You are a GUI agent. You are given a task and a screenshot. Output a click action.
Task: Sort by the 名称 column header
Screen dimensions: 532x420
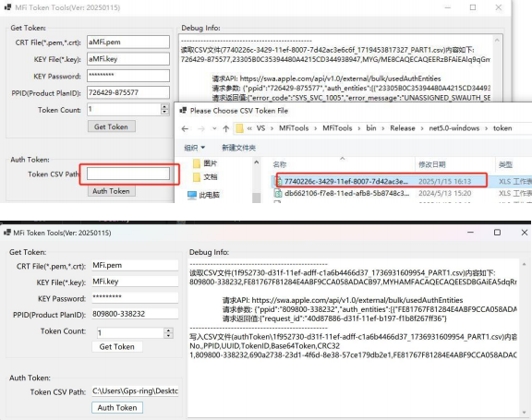pos(280,164)
